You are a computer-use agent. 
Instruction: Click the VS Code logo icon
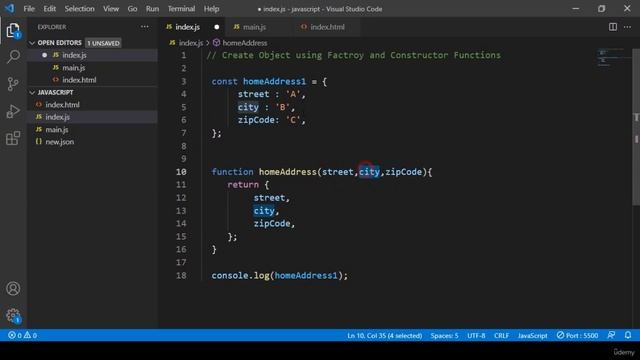(9, 8)
